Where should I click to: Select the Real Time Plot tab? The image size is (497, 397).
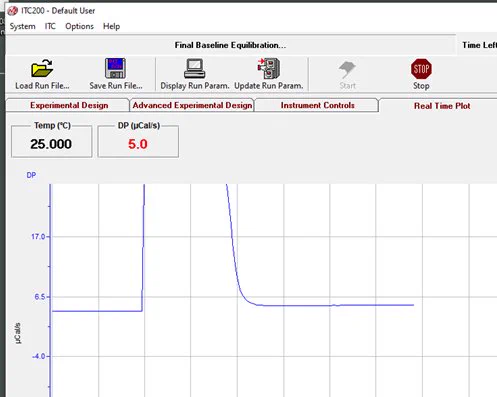pos(442,106)
